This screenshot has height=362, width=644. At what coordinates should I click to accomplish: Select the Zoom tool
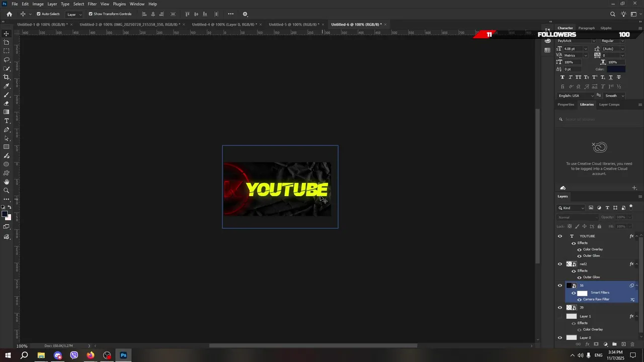click(7, 191)
